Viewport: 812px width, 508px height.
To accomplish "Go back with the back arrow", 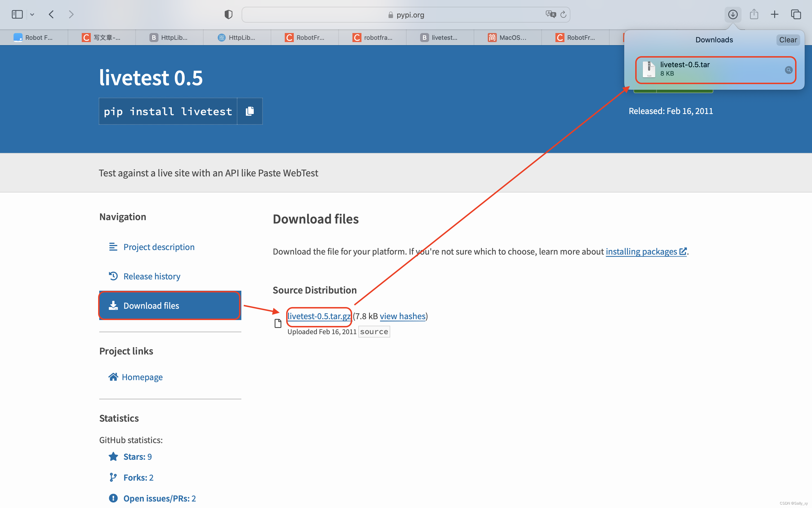I will (51, 14).
